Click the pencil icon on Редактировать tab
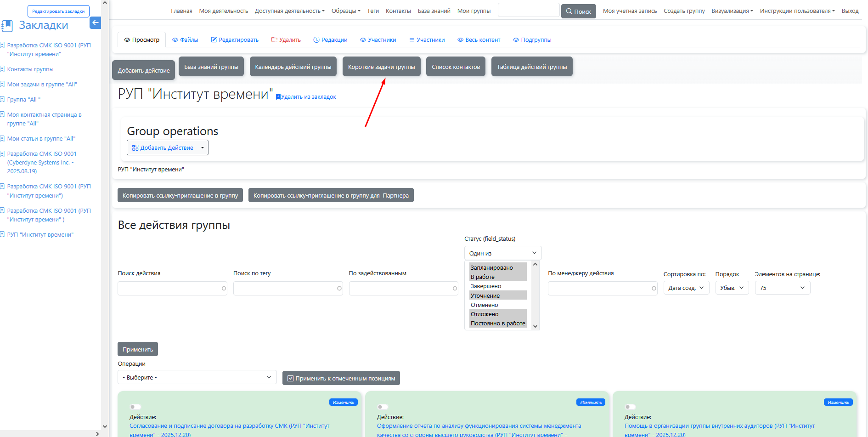This screenshot has width=868, height=437. 214,40
